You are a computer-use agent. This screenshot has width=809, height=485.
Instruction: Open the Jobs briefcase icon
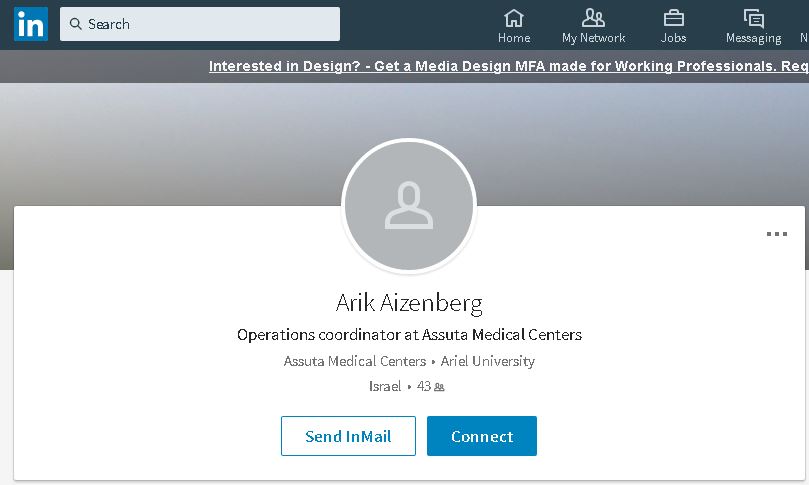(673, 18)
